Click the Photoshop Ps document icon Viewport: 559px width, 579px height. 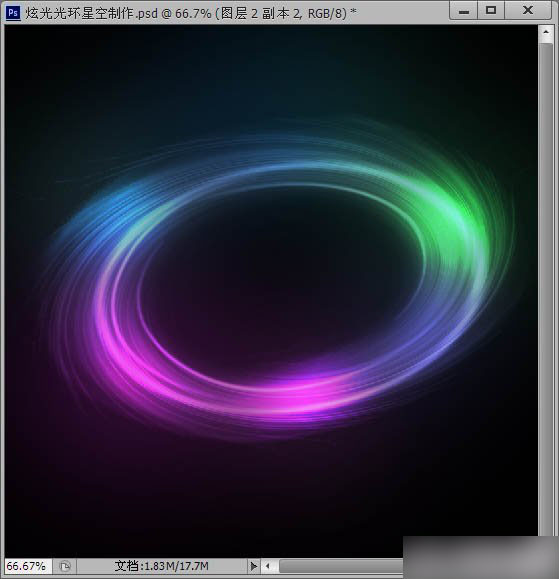point(13,13)
